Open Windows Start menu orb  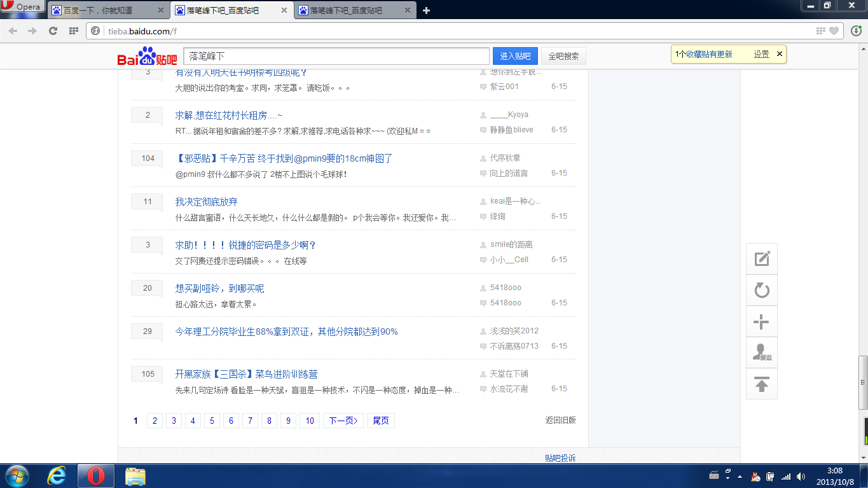point(17,476)
